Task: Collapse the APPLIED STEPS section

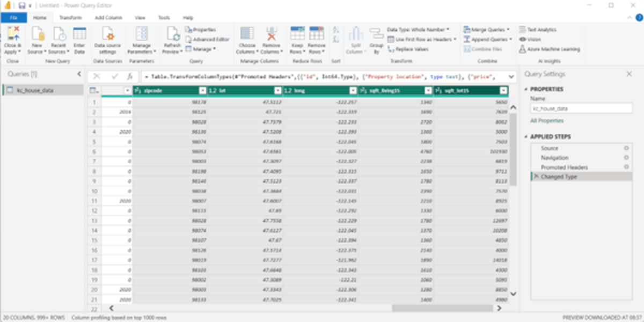Action: point(525,137)
